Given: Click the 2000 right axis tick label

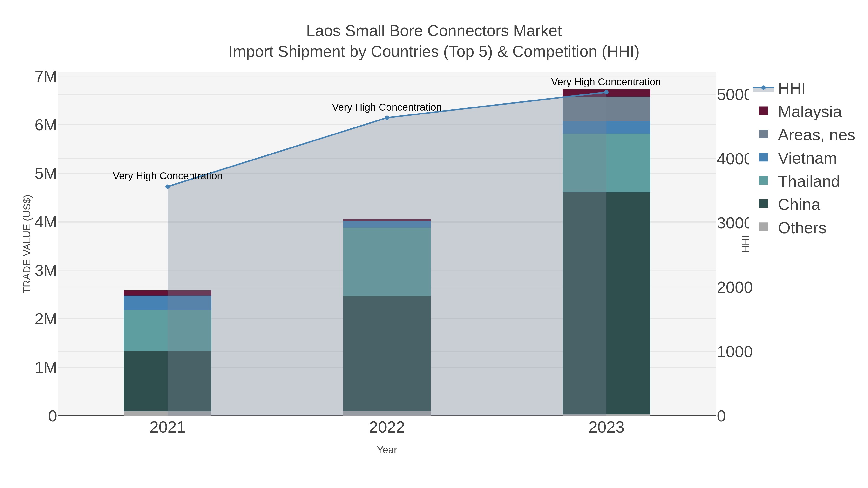Looking at the screenshot, I should click(x=735, y=287).
